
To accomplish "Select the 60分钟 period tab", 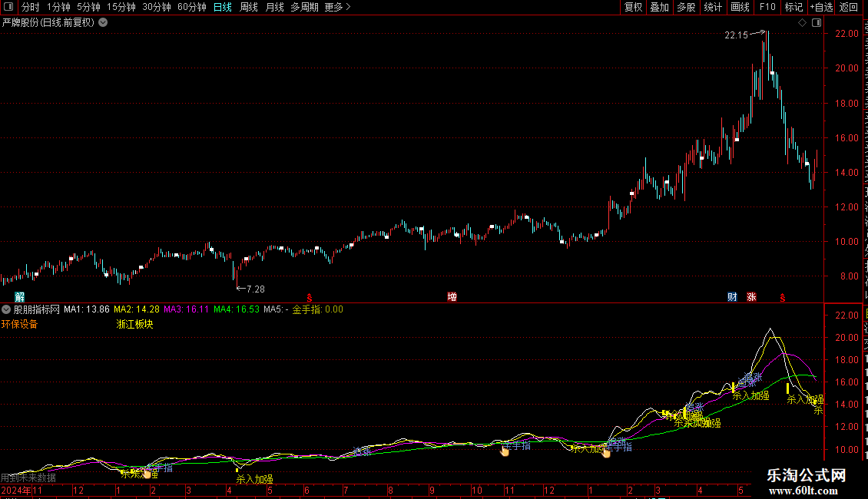I will click(x=191, y=7).
